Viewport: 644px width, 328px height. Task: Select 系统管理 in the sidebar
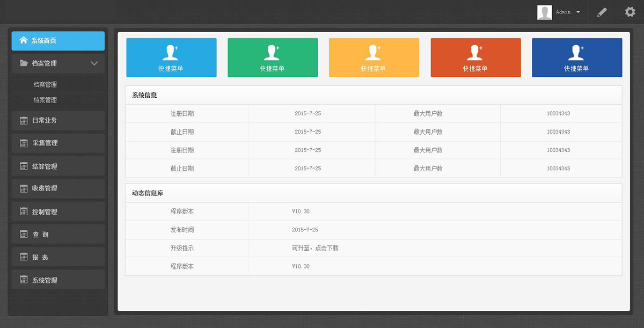click(x=58, y=280)
